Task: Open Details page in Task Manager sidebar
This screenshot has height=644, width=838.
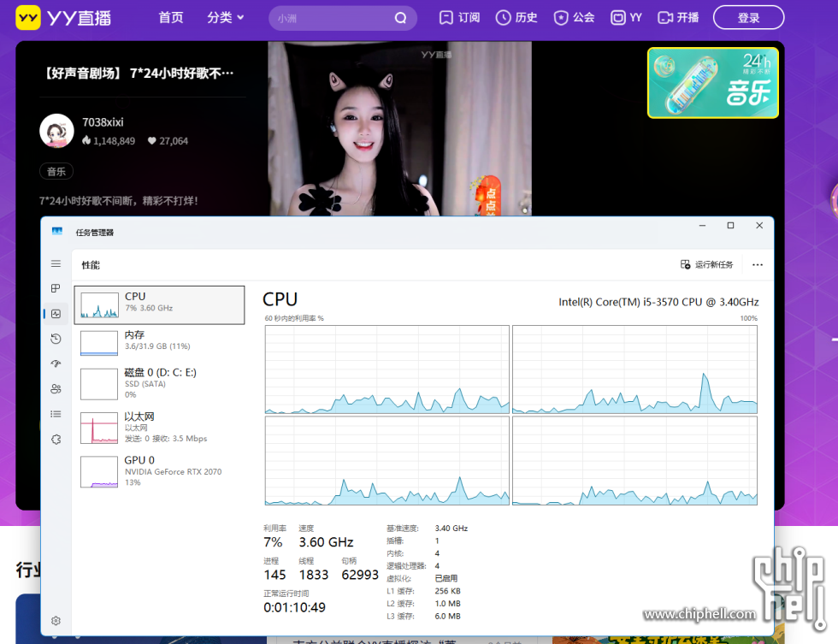Action: coord(56,414)
